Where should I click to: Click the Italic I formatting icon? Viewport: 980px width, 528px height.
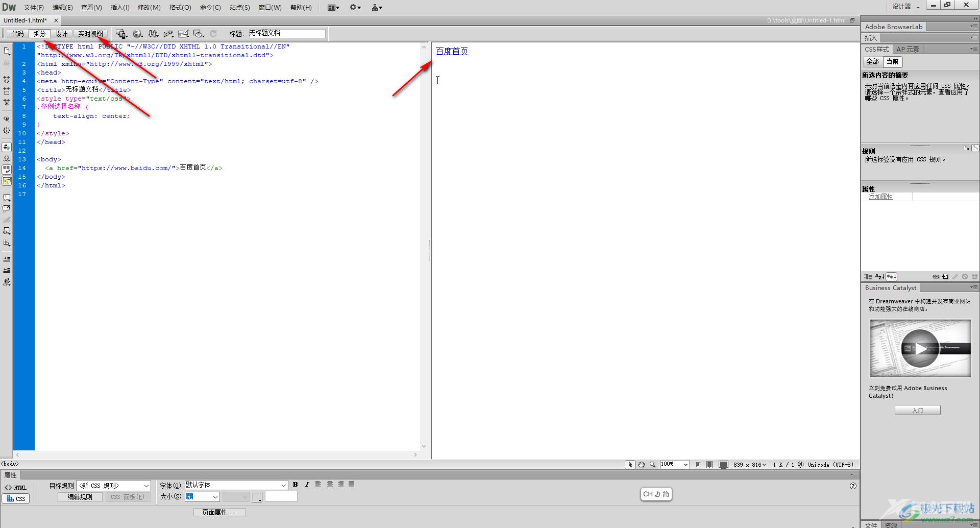pos(307,485)
